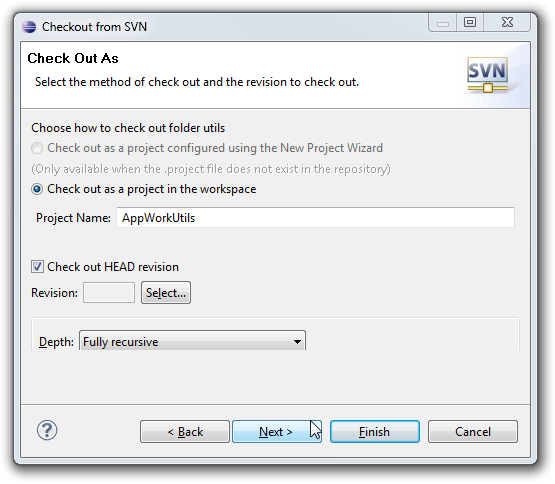Select check out as project in workspace
The image size is (555, 484).
37,189
